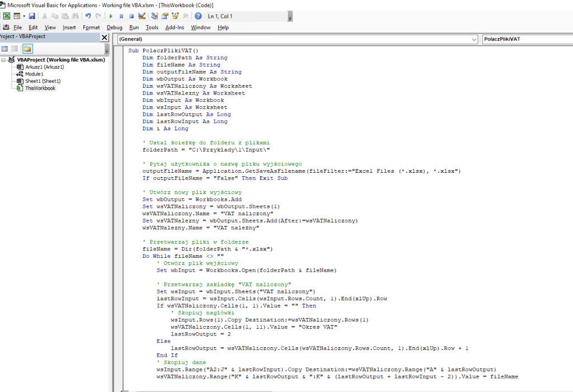This screenshot has width=573, height=392.
Task: Open the Properties Window toolbar icon
Action: click(164, 16)
